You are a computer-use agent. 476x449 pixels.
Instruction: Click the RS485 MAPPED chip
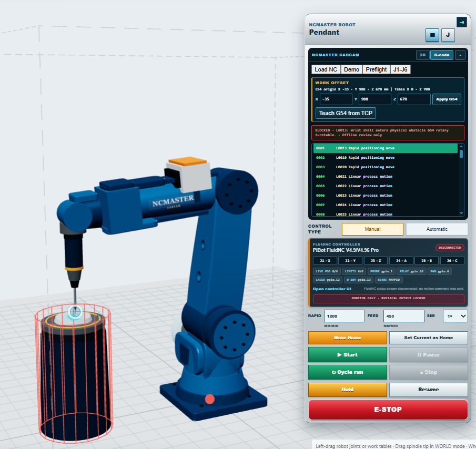click(389, 280)
